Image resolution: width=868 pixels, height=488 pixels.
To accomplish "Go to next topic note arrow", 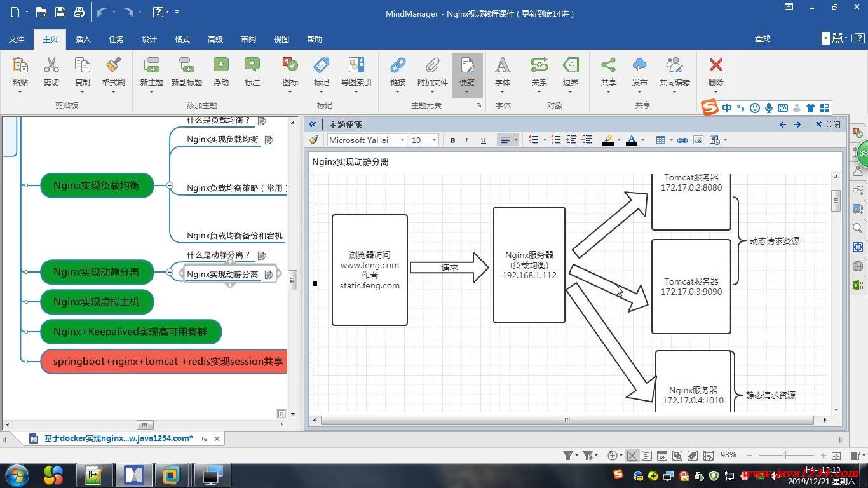I will click(797, 125).
